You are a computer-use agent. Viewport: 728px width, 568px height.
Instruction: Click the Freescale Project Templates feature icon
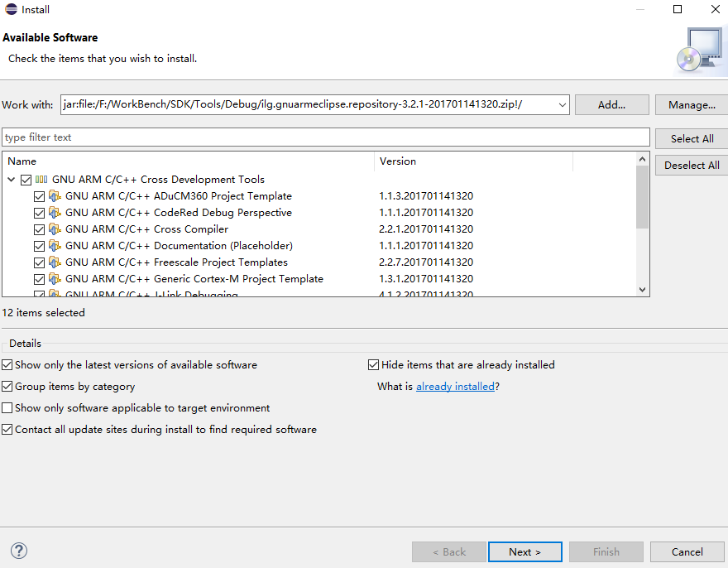tap(55, 262)
